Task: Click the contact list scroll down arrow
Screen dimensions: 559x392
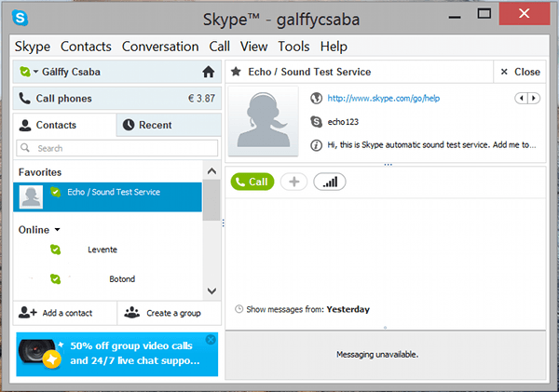Action: pyautogui.click(x=211, y=291)
